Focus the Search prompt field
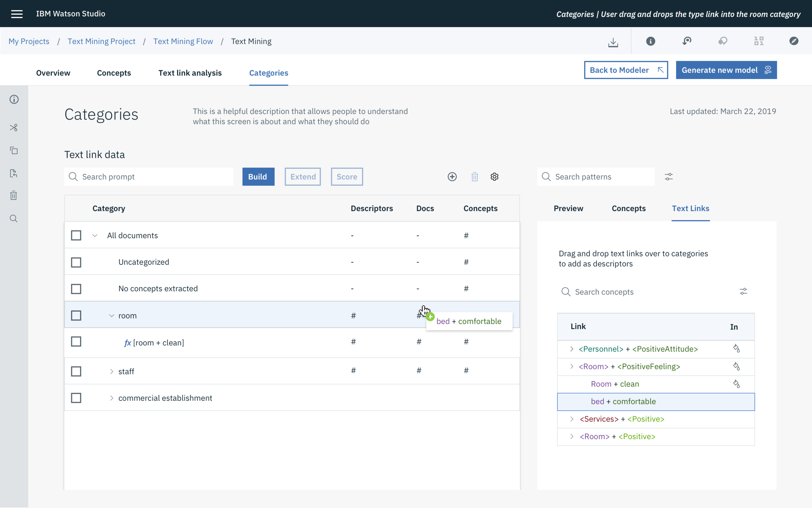Screen dimensions: 812x508 tap(149, 177)
